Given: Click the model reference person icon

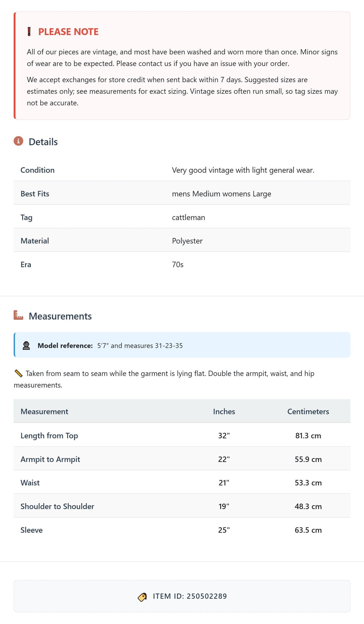Looking at the screenshot, I should [x=26, y=346].
